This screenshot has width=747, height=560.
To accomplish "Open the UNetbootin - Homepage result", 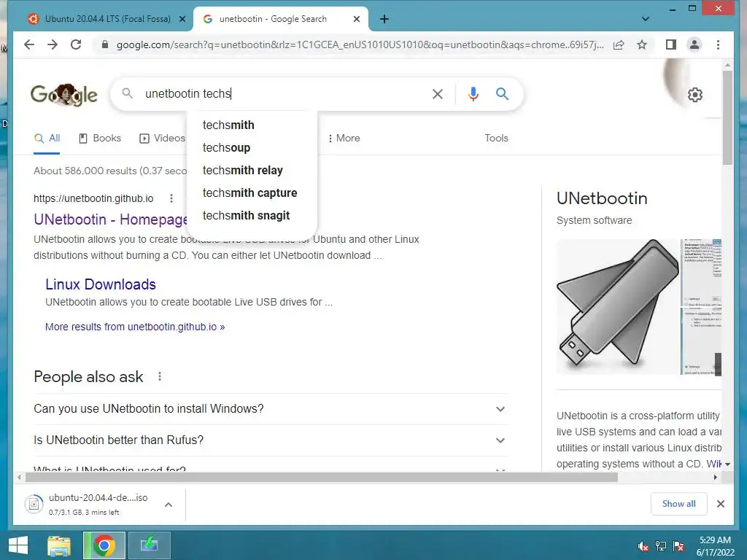I will [x=111, y=219].
